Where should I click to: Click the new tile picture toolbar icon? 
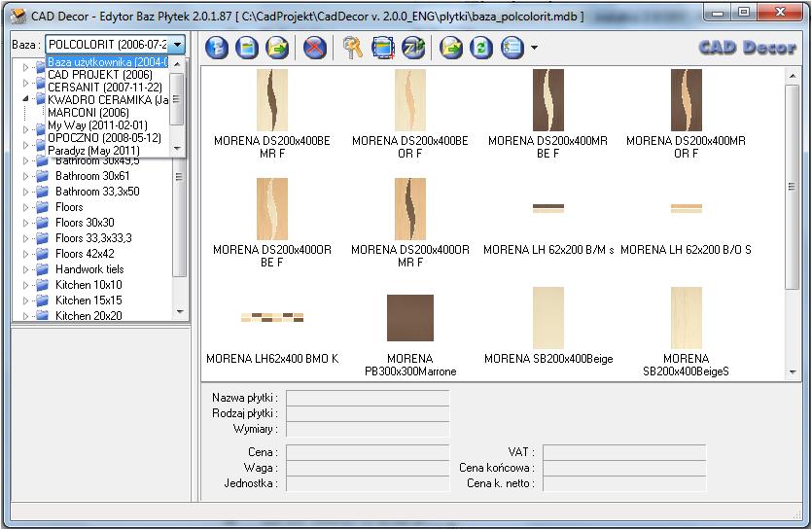247,48
